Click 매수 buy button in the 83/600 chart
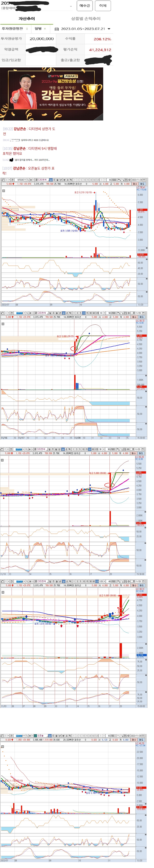The height and width of the screenshot is (868, 154). [135, 184]
